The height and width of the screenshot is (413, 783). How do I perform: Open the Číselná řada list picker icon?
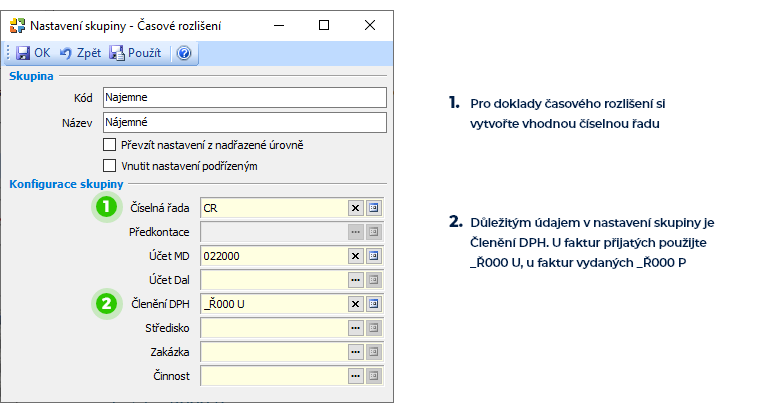(374, 208)
